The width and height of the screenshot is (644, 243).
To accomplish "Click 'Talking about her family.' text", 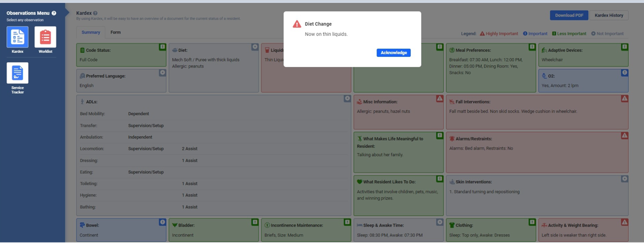I will pos(380,155).
